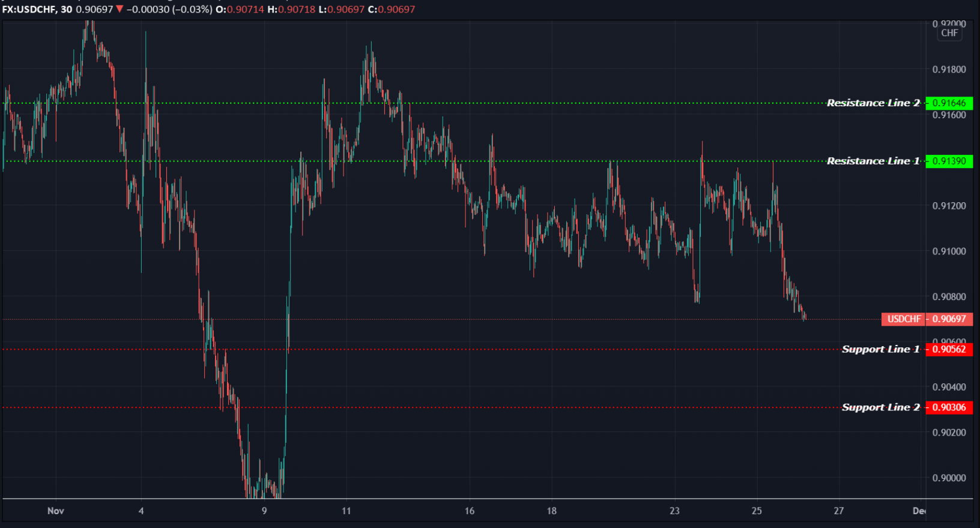Click the close value C:0.90697
The width and height of the screenshot is (980, 528).
coord(392,10)
